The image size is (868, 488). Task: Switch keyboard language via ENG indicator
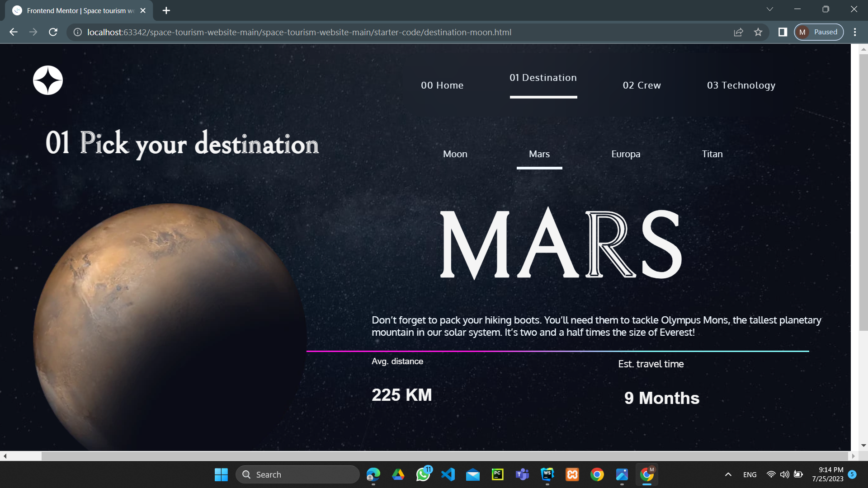tap(750, 474)
